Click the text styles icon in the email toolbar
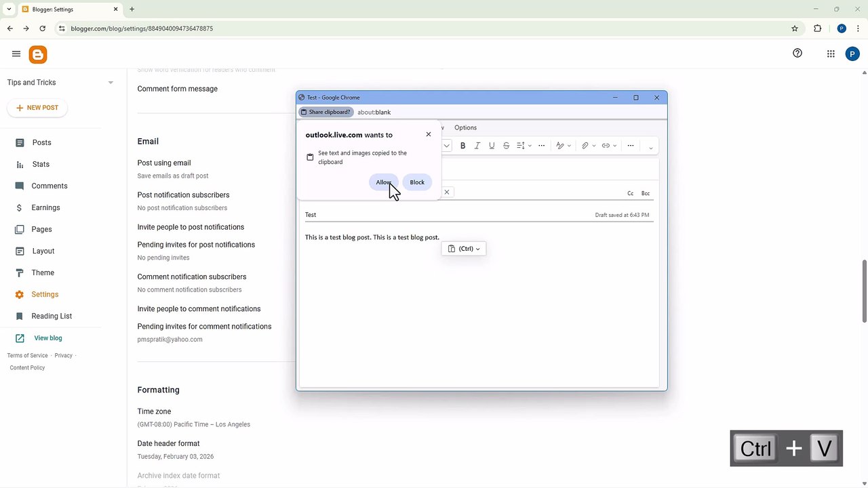This screenshot has height=488, width=868. tap(560, 146)
